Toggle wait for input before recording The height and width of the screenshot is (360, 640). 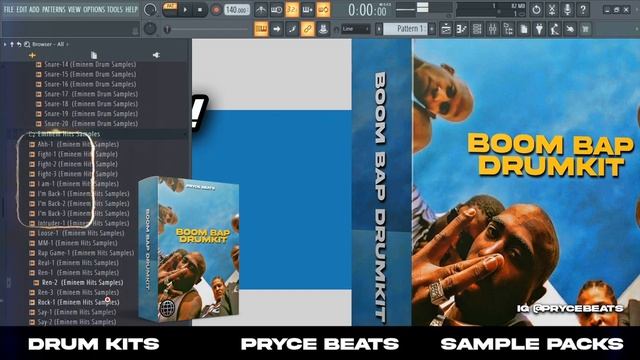pos(276,9)
